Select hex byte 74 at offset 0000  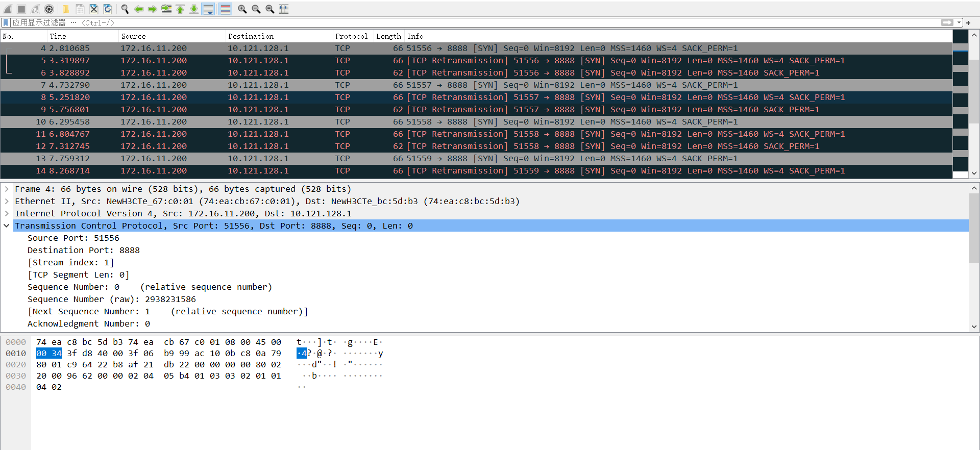(x=41, y=342)
